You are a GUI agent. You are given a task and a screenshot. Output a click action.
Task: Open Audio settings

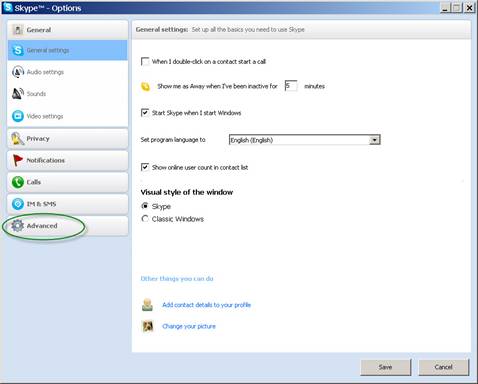(x=68, y=72)
